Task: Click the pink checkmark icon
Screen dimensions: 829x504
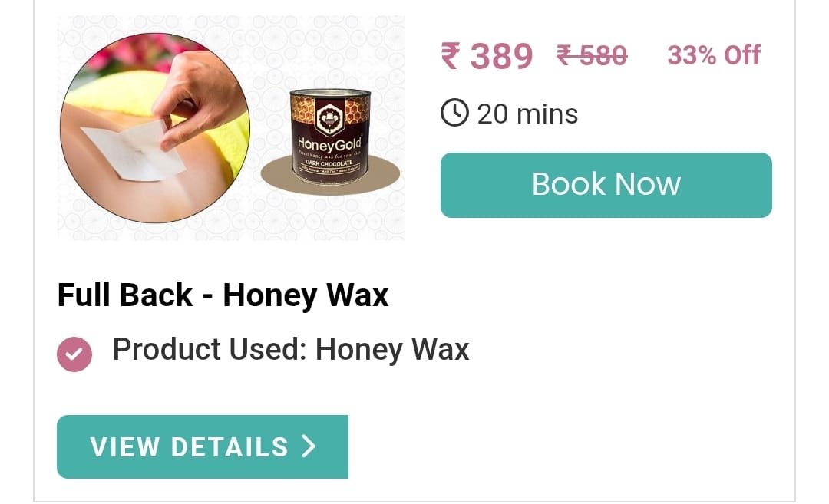Action: (74, 354)
